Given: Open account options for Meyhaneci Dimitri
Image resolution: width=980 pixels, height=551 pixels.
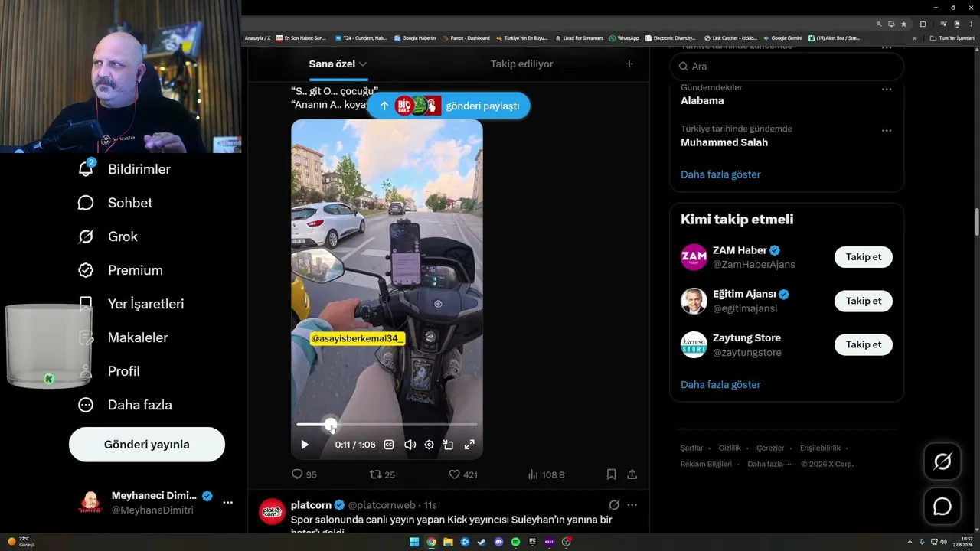Looking at the screenshot, I should coord(227,503).
